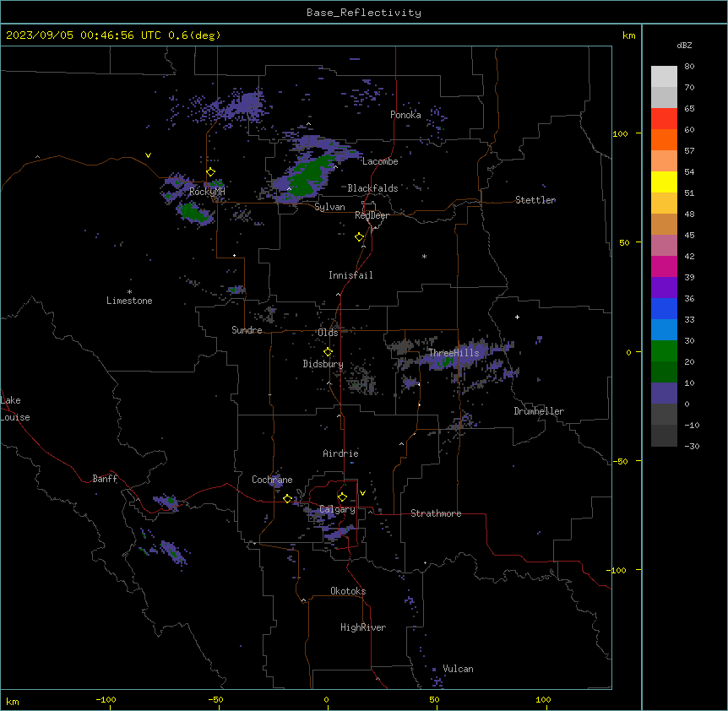Click the Cochrane city label
Screen dimensions: 728x711
tap(272, 480)
